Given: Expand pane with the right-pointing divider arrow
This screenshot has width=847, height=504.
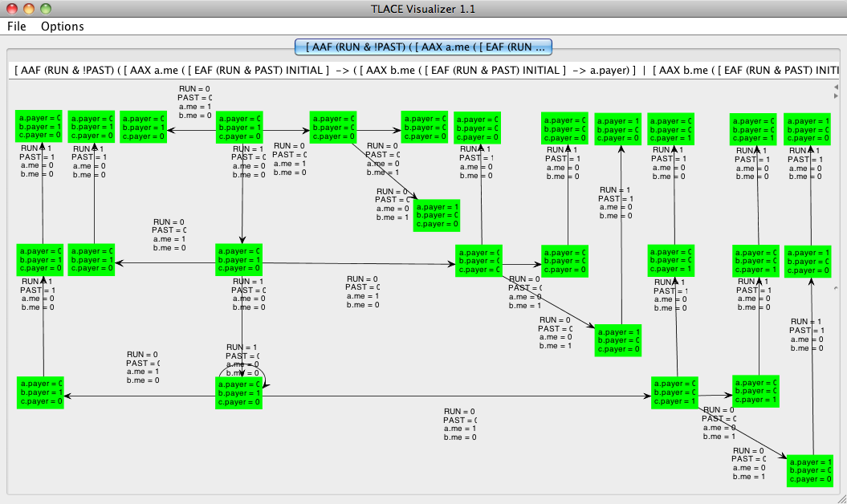Looking at the screenshot, I should tap(836, 96).
